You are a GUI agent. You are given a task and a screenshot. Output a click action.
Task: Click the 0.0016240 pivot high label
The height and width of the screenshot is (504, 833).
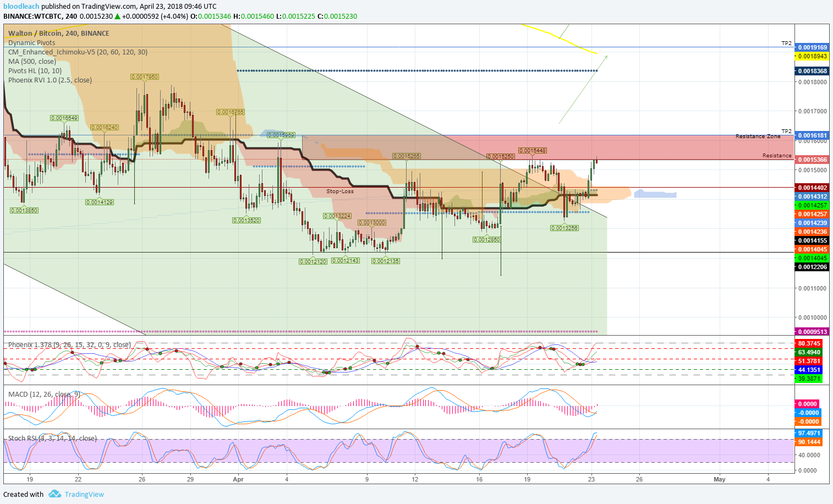pyautogui.click(x=105, y=128)
